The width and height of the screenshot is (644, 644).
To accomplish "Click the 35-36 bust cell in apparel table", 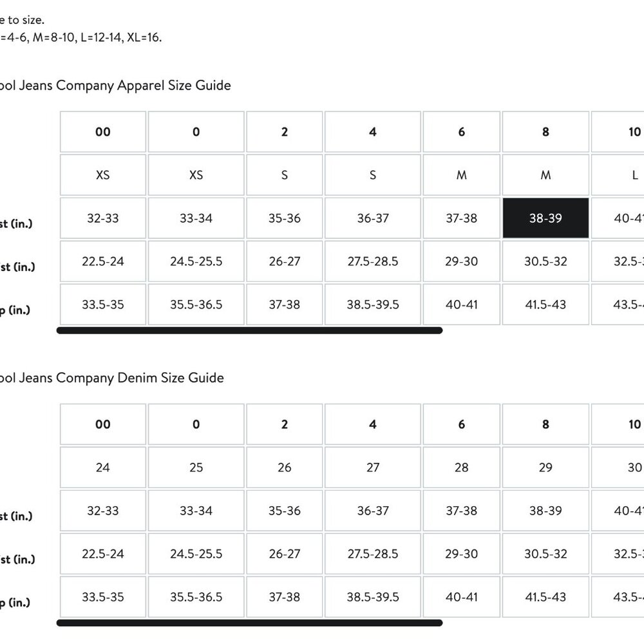I will (285, 218).
